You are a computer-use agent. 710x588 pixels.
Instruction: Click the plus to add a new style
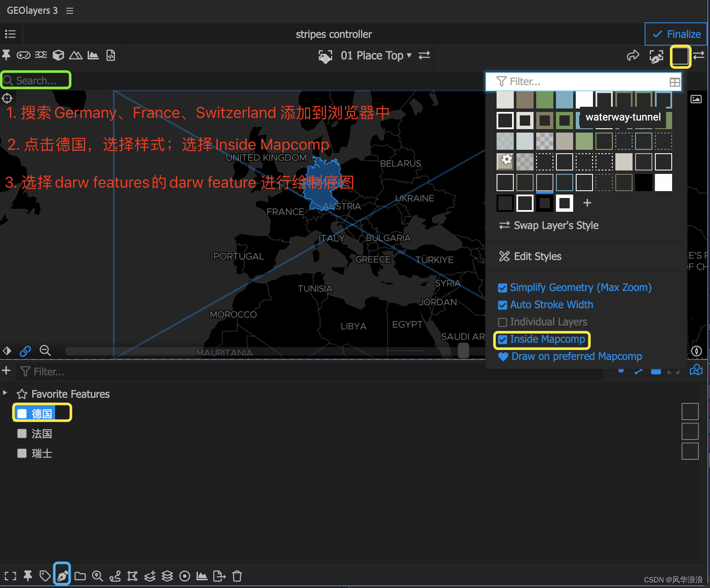point(587,203)
